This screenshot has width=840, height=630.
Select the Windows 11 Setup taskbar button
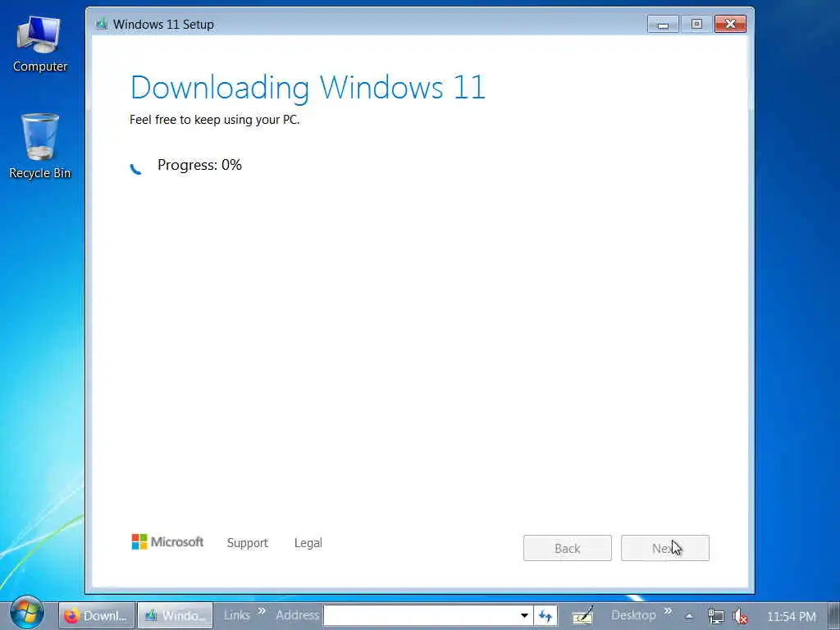[176, 615]
